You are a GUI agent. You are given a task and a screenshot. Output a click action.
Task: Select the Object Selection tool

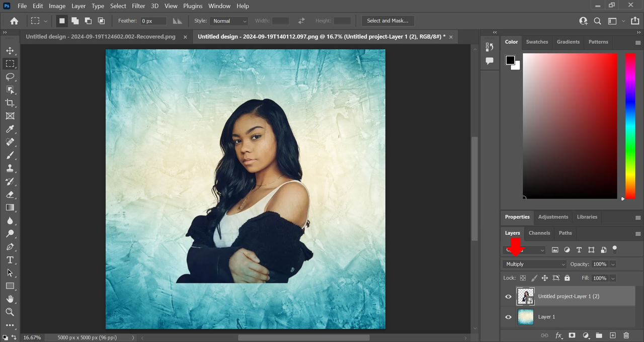[10, 90]
